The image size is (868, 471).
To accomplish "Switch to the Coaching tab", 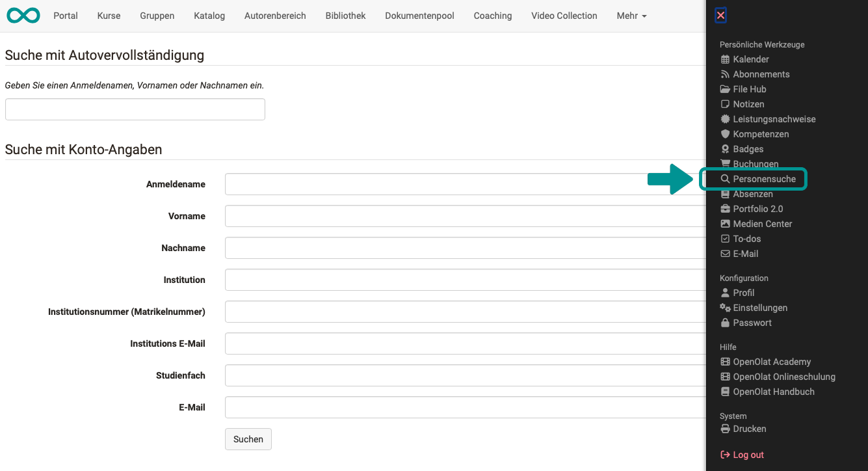I will tap(492, 16).
